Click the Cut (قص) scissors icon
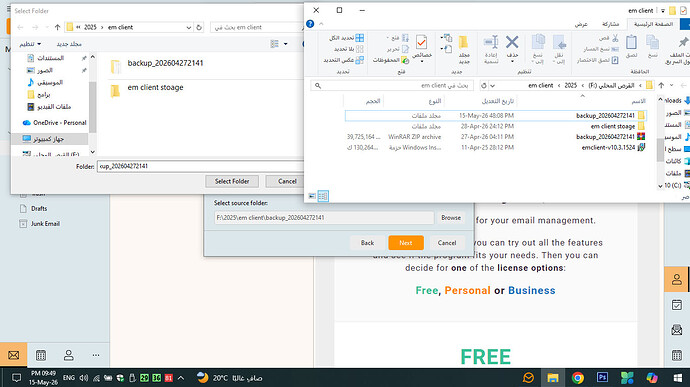Image resolution: width=690 pixels, height=387 pixels. pyautogui.click(x=615, y=38)
